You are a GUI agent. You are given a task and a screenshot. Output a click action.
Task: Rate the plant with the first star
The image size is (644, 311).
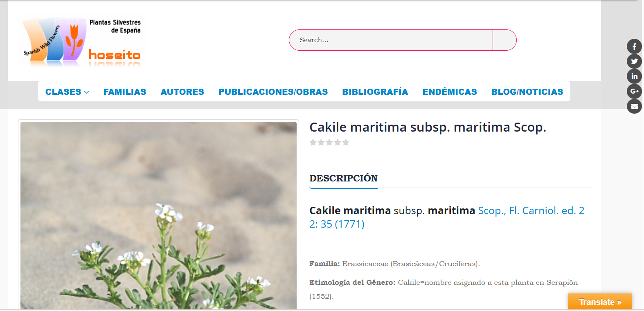(313, 142)
